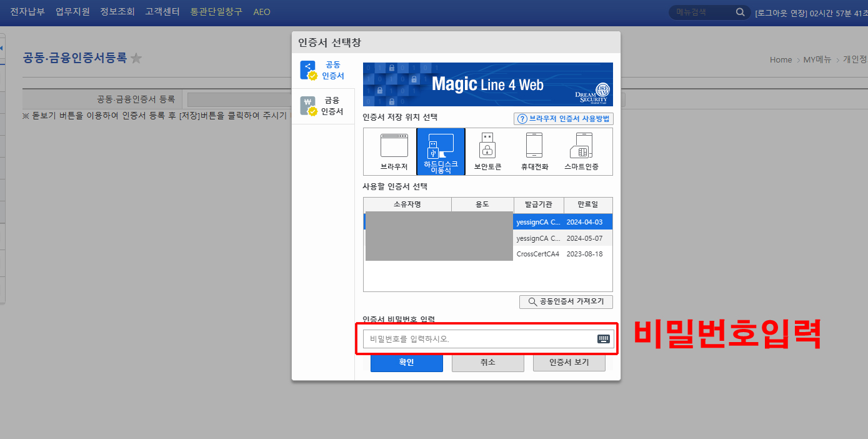The height and width of the screenshot is (439, 868).
Task: Click the 소유자명 column header
Action: coord(407,205)
